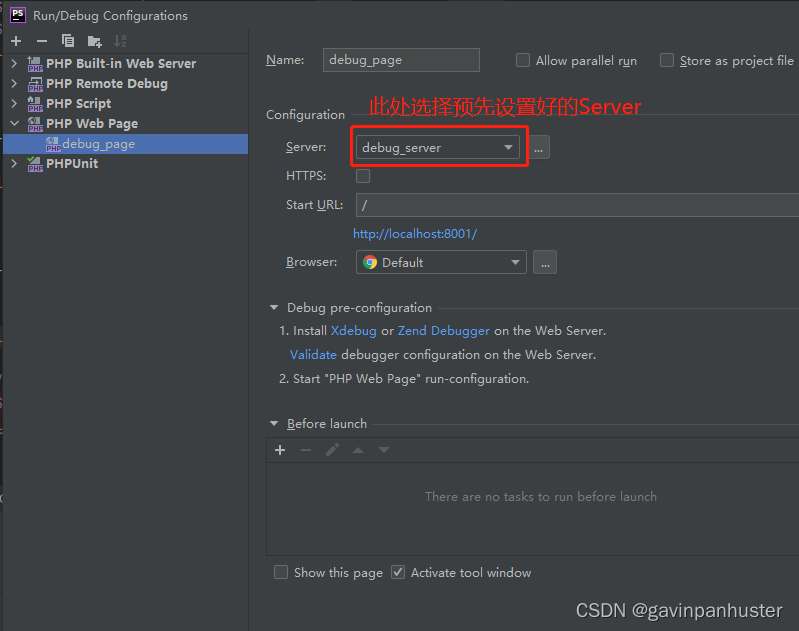
Task: Click the PhpStorm logo in title bar
Action: click(18, 15)
